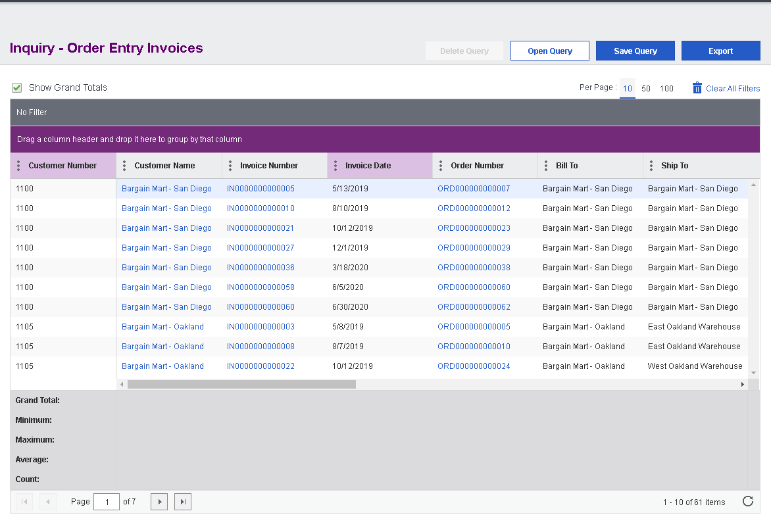Click West Oakland Warehouse ship-to cell
Image resolution: width=771 pixels, height=532 pixels.
695,366
